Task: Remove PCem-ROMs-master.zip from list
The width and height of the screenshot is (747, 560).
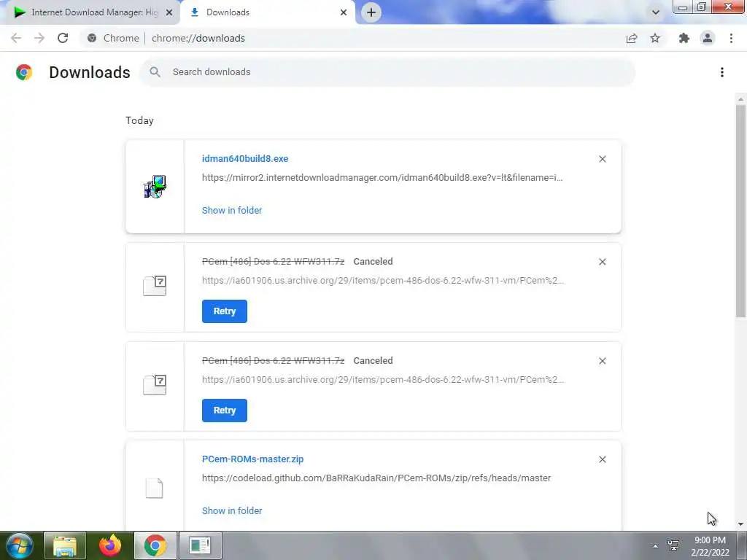Action: [x=602, y=459]
